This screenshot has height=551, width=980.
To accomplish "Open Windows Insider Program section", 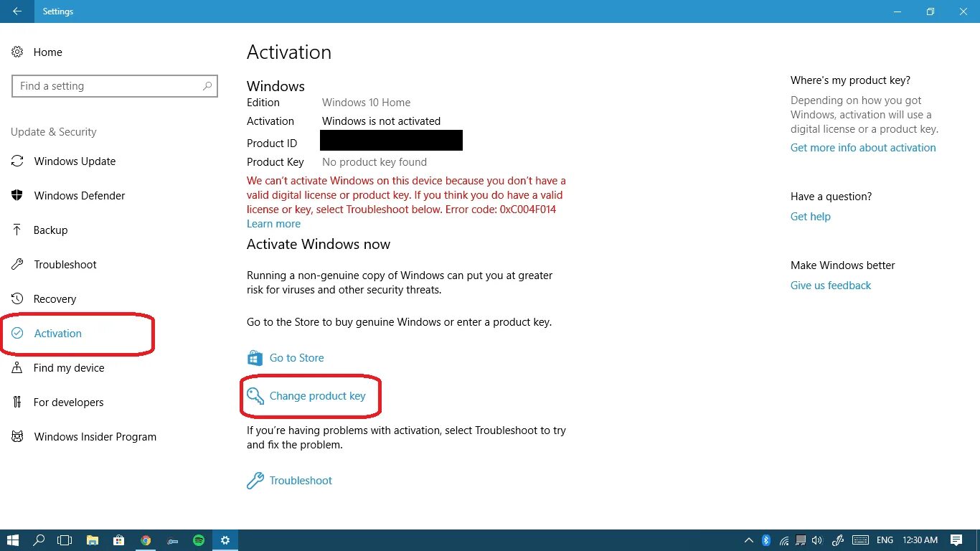I will click(84, 437).
